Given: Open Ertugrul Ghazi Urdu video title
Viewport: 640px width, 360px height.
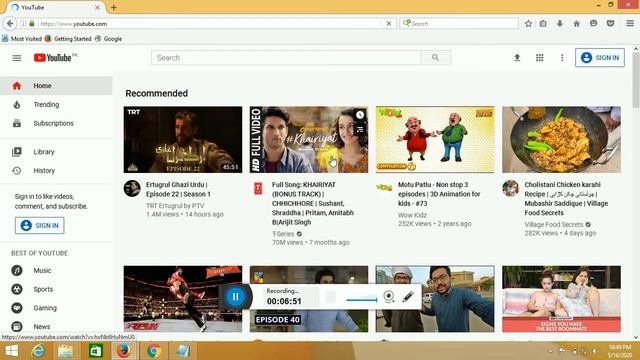Looking at the screenshot, I should click(x=178, y=189).
